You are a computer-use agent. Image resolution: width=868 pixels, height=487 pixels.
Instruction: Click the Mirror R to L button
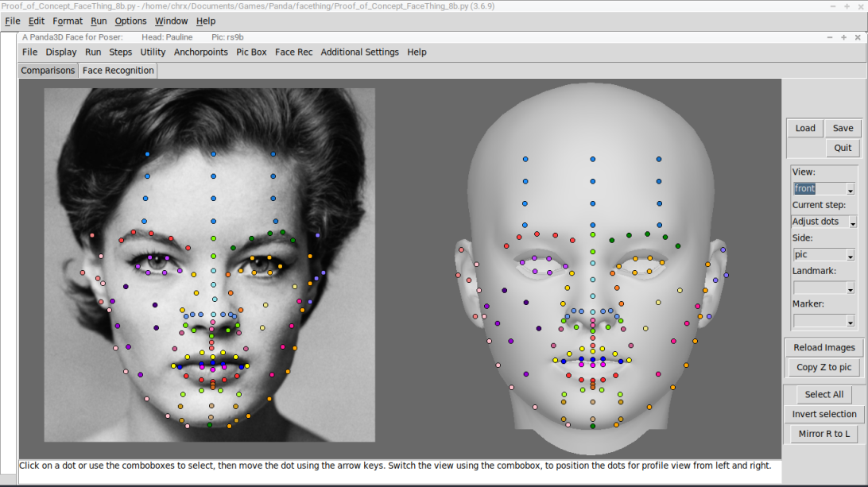(824, 433)
